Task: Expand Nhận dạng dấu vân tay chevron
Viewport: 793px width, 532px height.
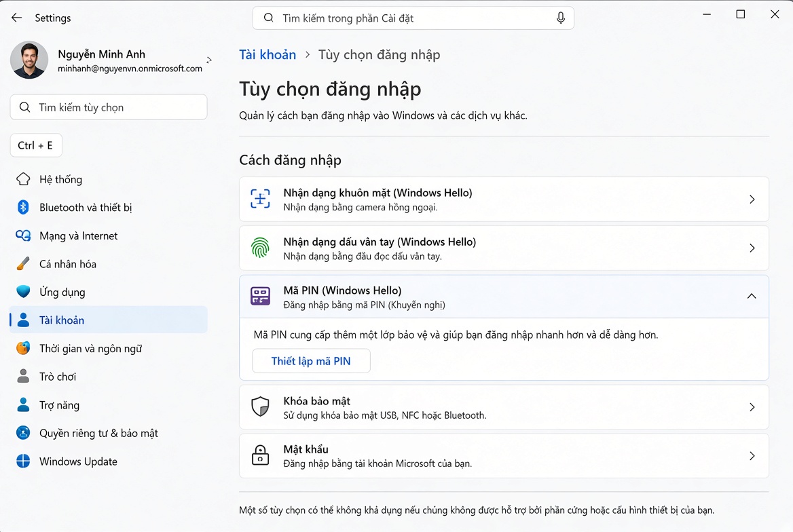Action: tap(752, 248)
